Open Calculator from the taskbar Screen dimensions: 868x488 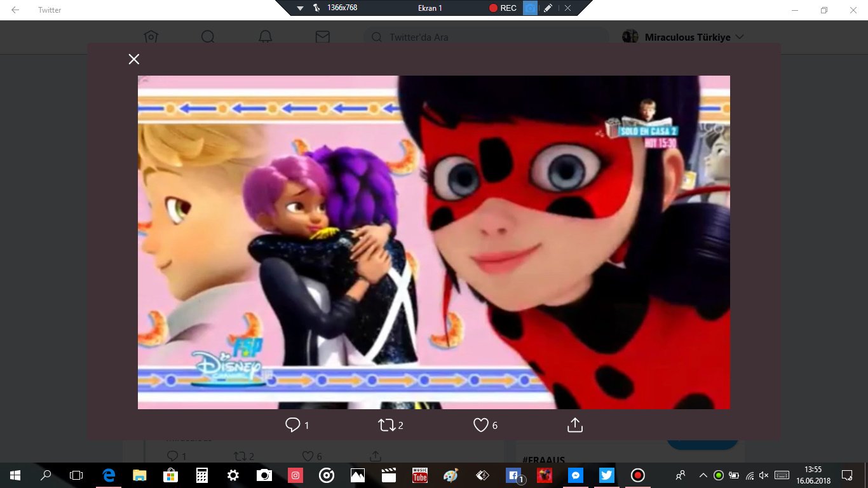tap(202, 475)
